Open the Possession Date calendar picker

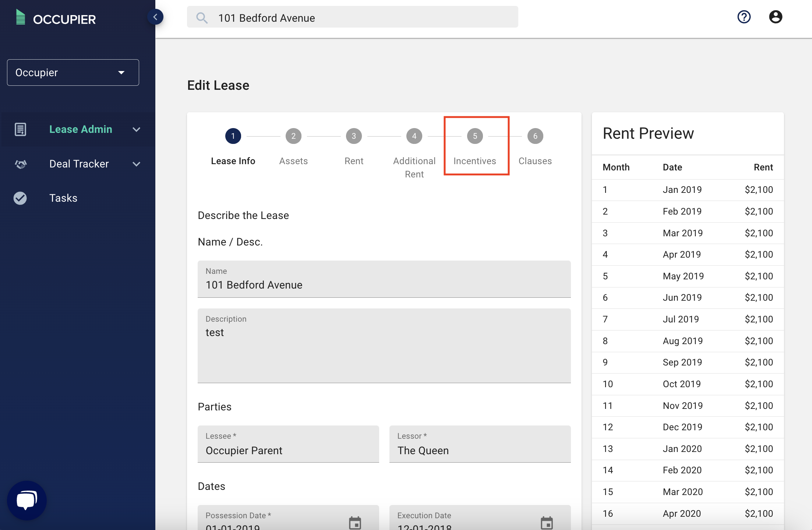[x=355, y=522]
